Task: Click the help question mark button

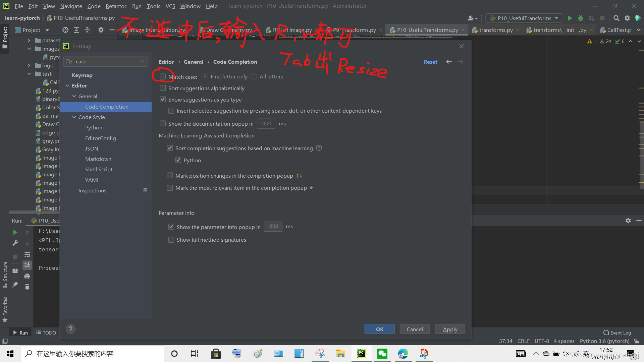Action: click(70, 329)
